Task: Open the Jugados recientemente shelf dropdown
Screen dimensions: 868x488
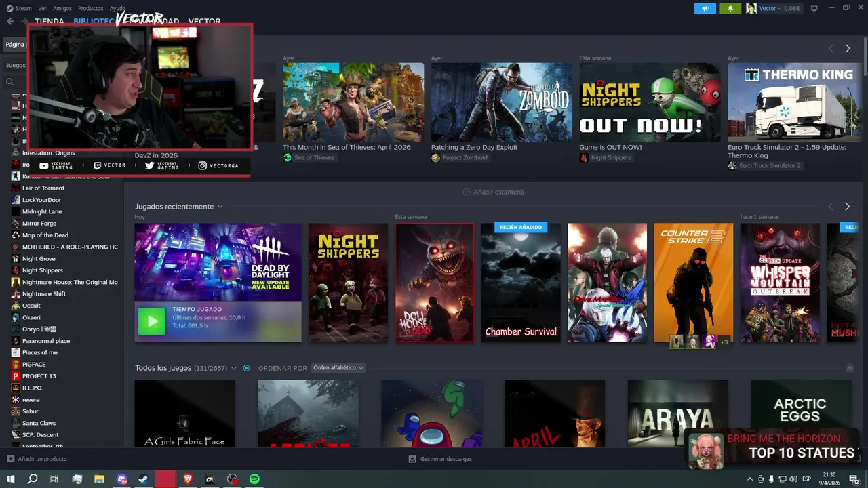Action: point(220,207)
